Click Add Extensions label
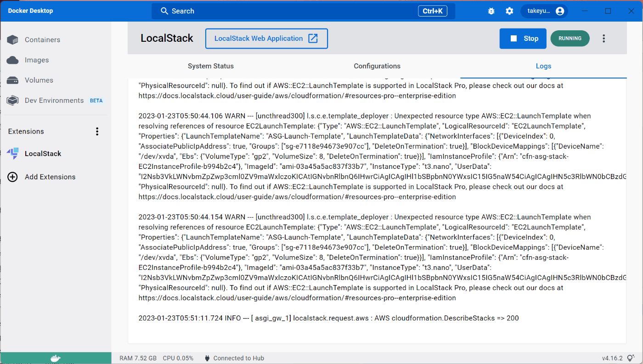Image resolution: width=643 pixels, height=364 pixels. [50, 177]
